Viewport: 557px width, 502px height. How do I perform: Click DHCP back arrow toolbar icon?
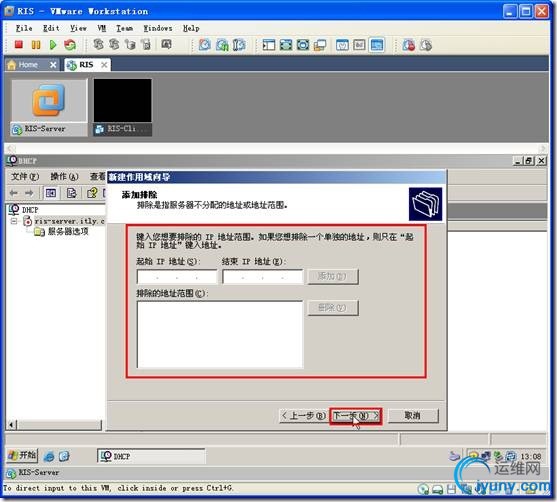tap(13, 193)
